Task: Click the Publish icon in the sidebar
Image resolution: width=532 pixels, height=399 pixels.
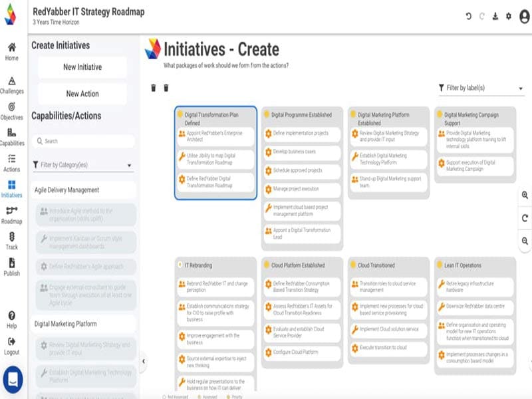Action: (11, 266)
